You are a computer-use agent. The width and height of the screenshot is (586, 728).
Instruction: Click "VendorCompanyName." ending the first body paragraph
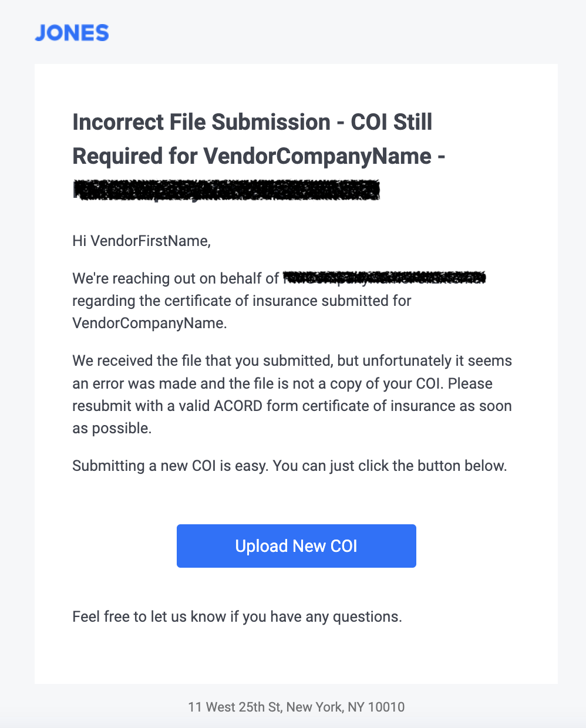pos(149,323)
